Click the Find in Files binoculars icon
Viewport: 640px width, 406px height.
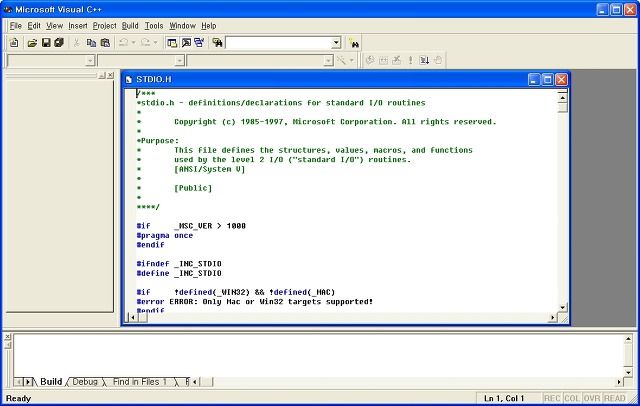pyautogui.click(x=217, y=42)
